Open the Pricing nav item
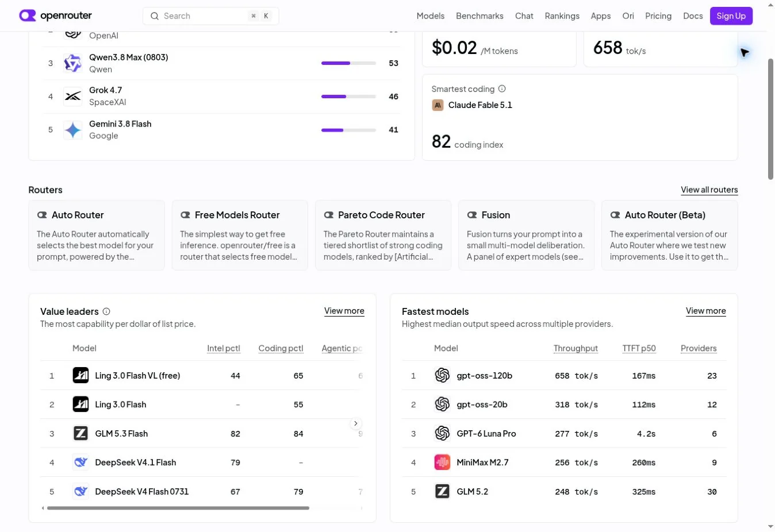Viewport: 775px width, 532px height. tap(658, 16)
